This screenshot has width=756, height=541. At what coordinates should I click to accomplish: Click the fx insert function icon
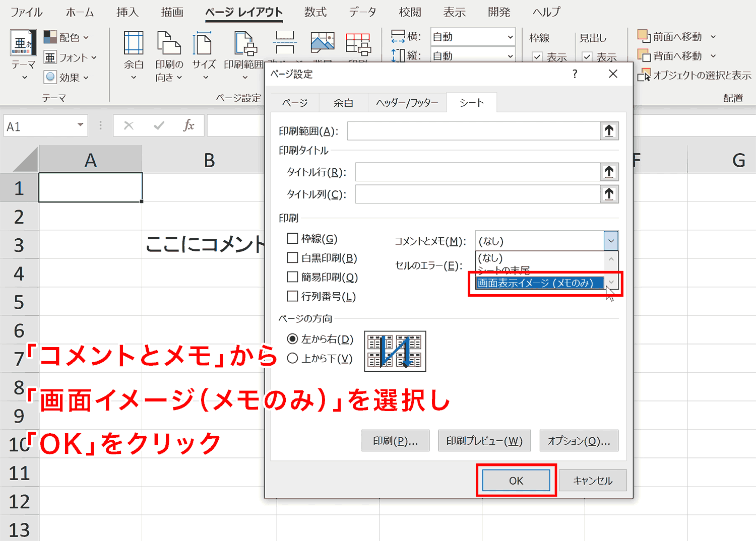pyautogui.click(x=188, y=125)
